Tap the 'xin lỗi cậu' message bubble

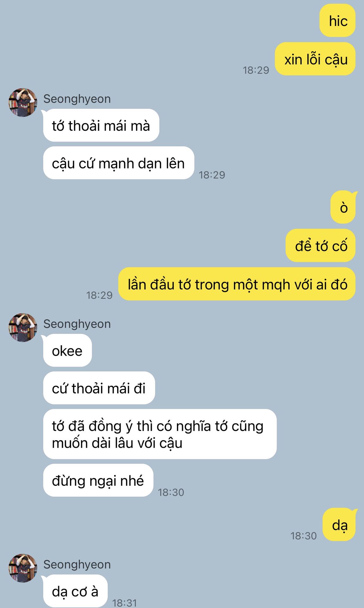point(315,59)
